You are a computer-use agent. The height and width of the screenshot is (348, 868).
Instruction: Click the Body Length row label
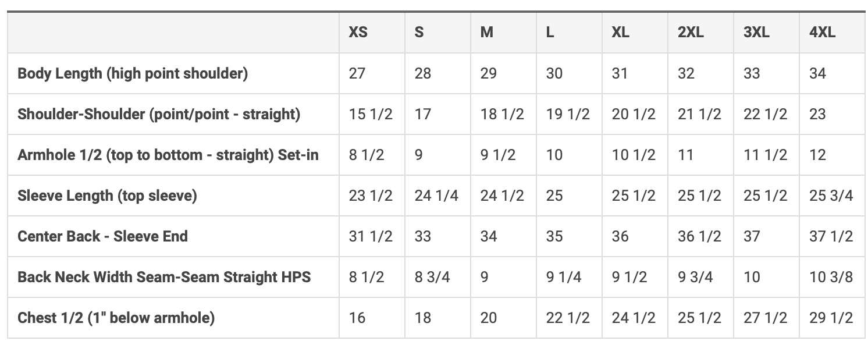click(133, 73)
